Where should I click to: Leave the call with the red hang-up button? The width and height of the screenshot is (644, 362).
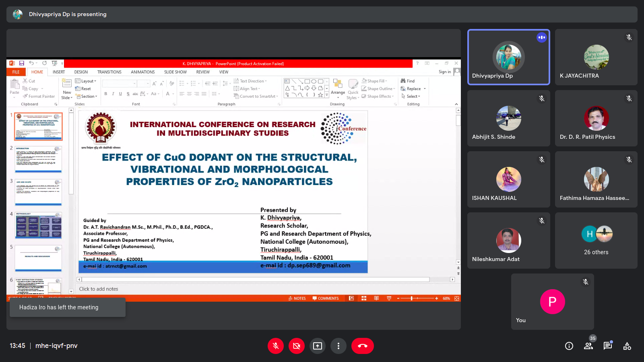tap(363, 346)
